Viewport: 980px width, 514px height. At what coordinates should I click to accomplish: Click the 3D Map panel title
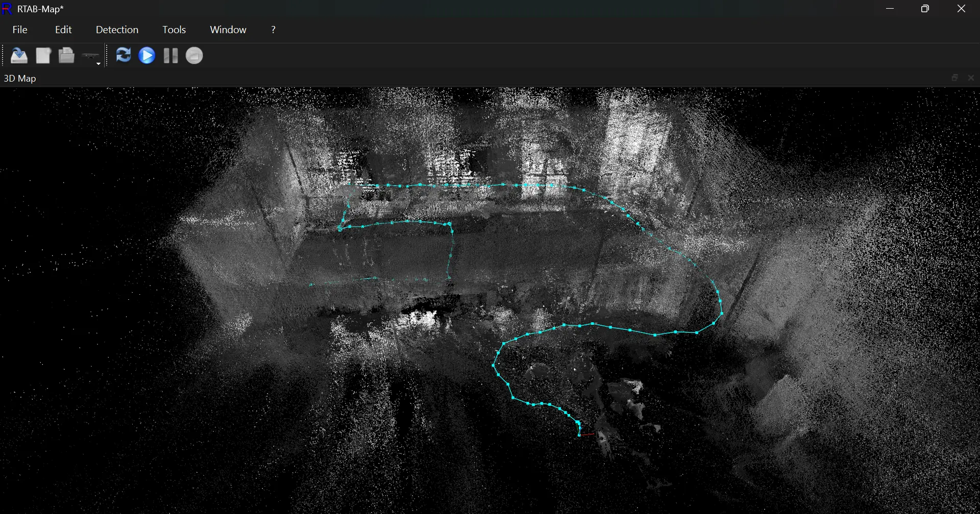(20, 79)
